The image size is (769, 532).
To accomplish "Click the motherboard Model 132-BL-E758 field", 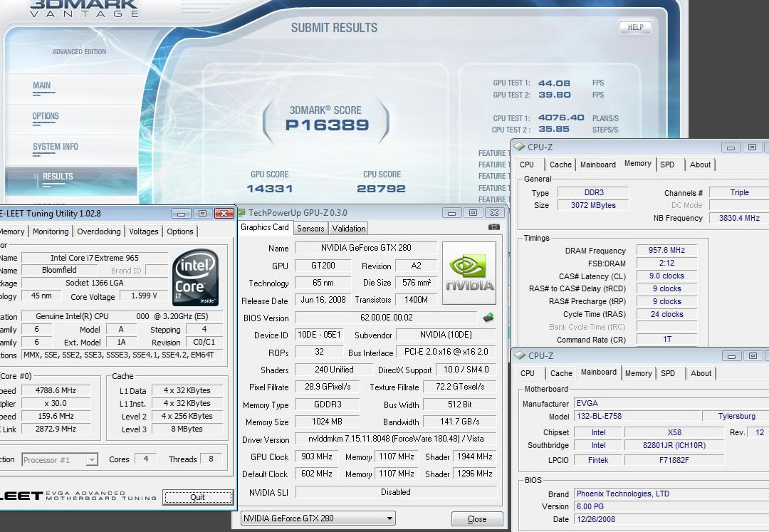I will pyautogui.click(x=636, y=417).
